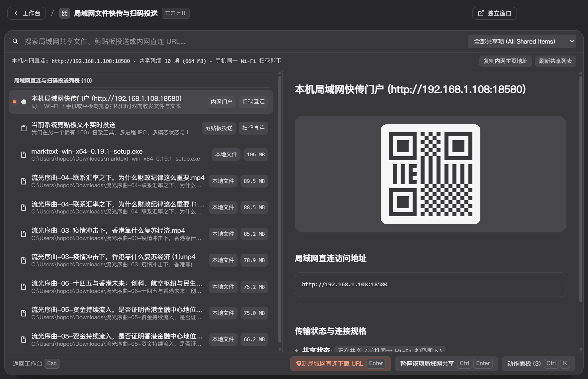Go back to 工作台
Viewport: 588px width, 379px height.
click(27, 13)
